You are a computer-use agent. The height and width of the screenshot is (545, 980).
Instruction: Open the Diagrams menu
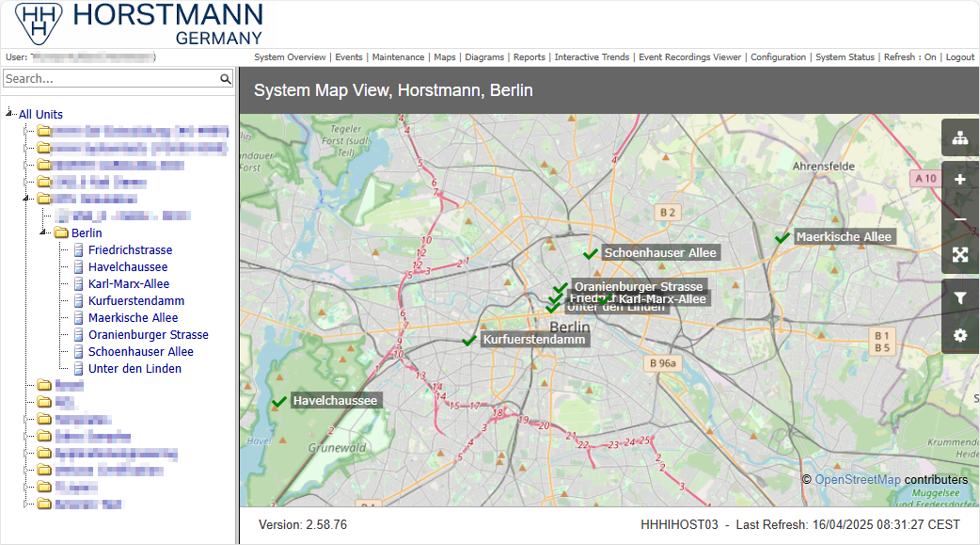[484, 56]
